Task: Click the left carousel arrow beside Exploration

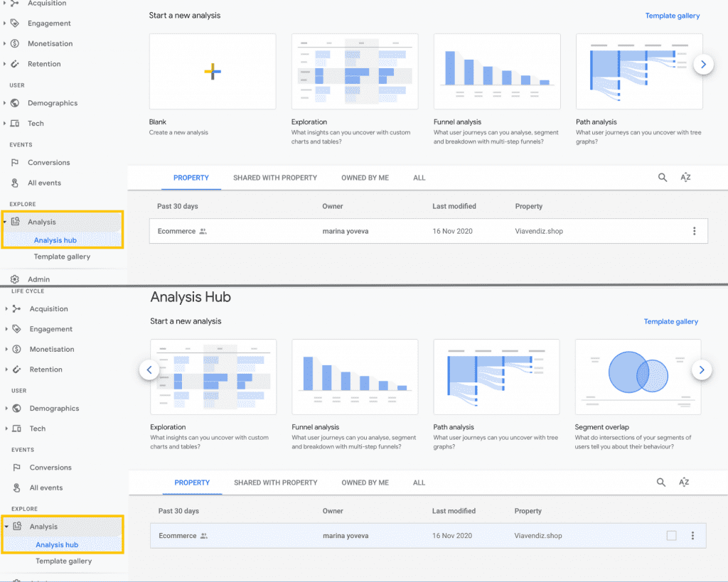Action: [149, 370]
